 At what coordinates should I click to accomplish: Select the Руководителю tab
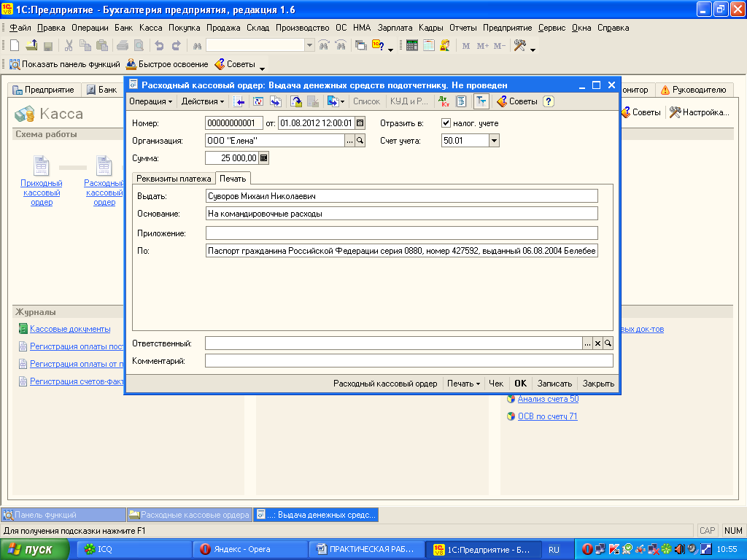694,90
